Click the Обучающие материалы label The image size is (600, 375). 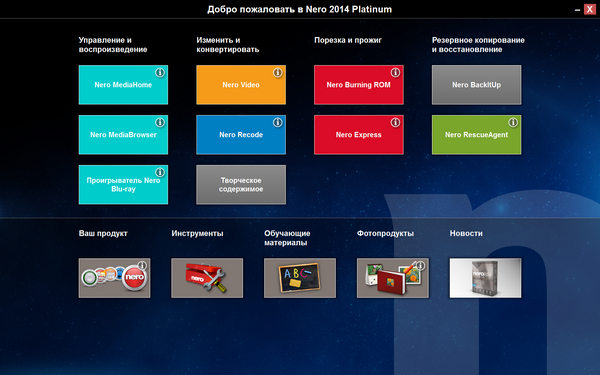[x=287, y=238]
